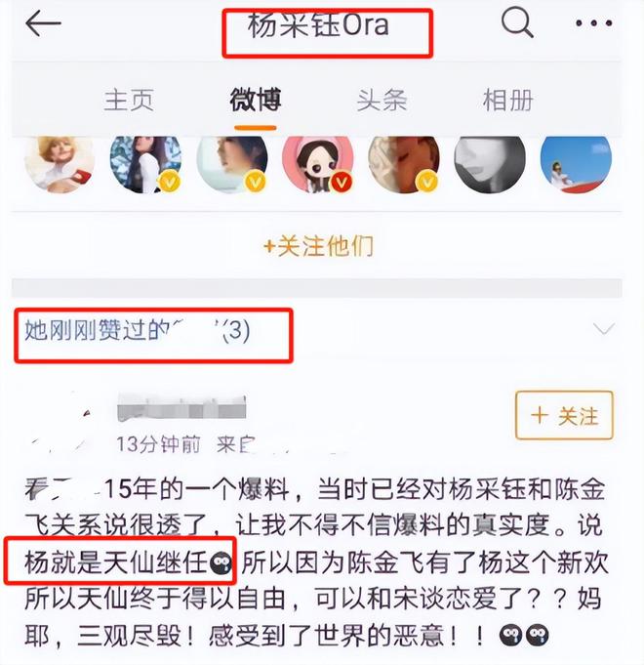Tap the blue sky beach avatar
This screenshot has width=644, height=665.
pos(576,164)
